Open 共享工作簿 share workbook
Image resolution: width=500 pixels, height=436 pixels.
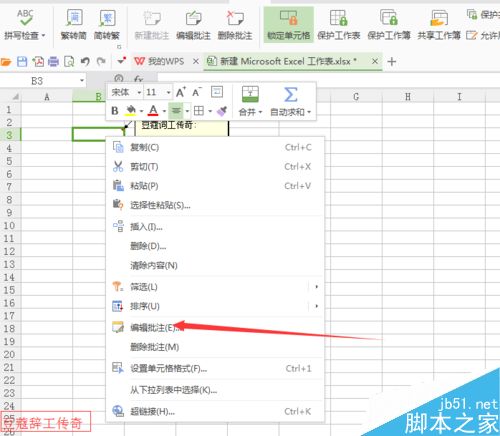439,25
